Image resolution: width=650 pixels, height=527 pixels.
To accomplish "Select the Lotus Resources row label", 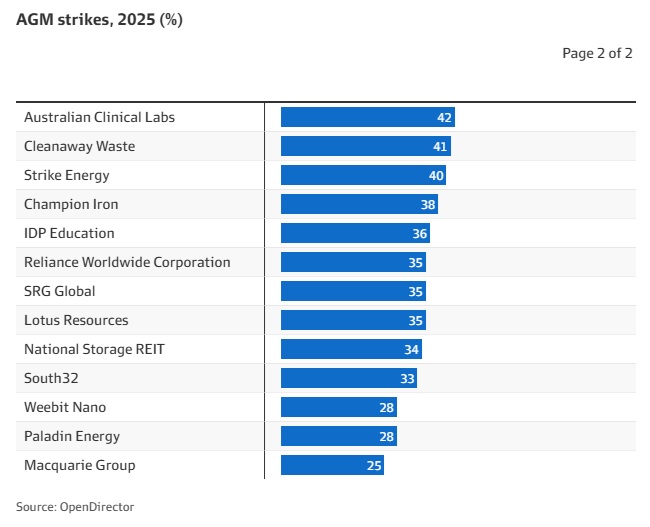I will (76, 320).
